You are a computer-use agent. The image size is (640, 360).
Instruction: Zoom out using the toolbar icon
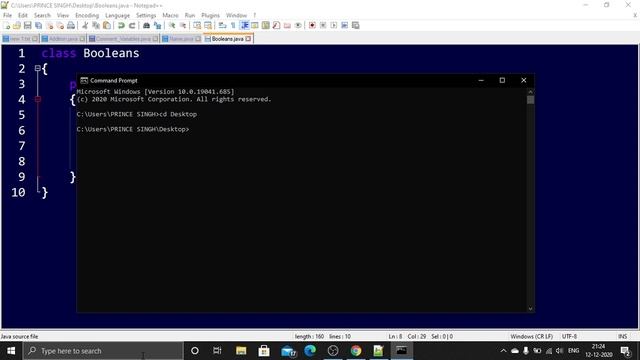pos(183,25)
